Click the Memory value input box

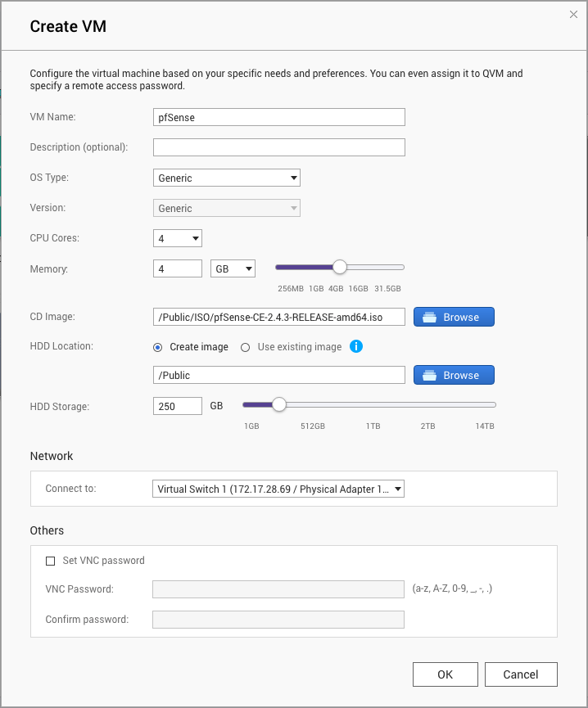178,268
